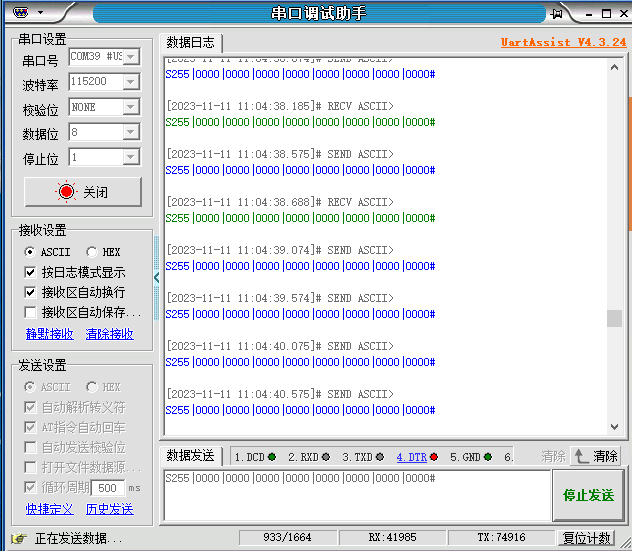Select HEX send mode radio
Screen dimensions: 632x551
tap(91, 387)
